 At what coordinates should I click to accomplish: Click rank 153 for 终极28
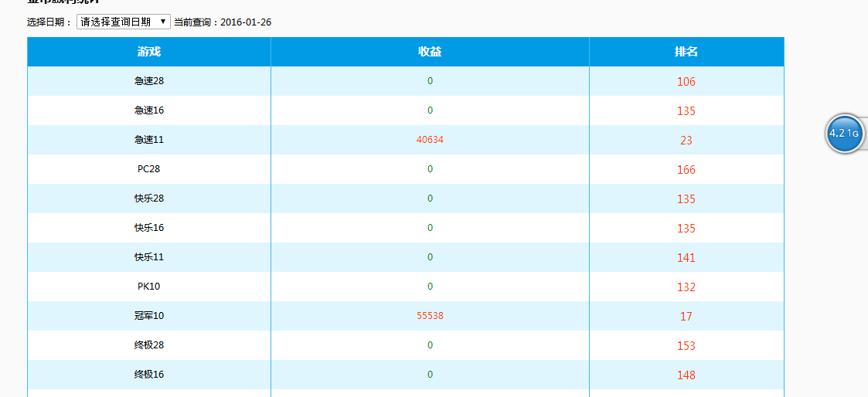coord(686,345)
